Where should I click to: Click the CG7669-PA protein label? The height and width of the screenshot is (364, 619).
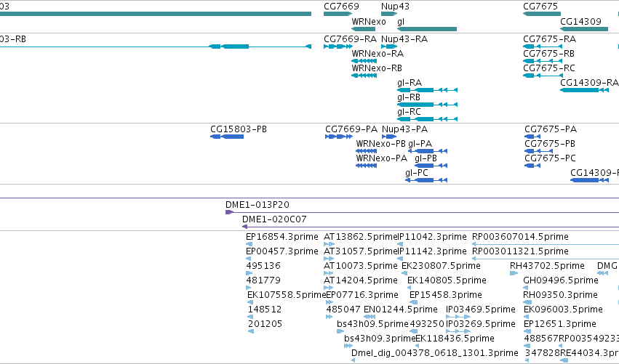coord(351,129)
